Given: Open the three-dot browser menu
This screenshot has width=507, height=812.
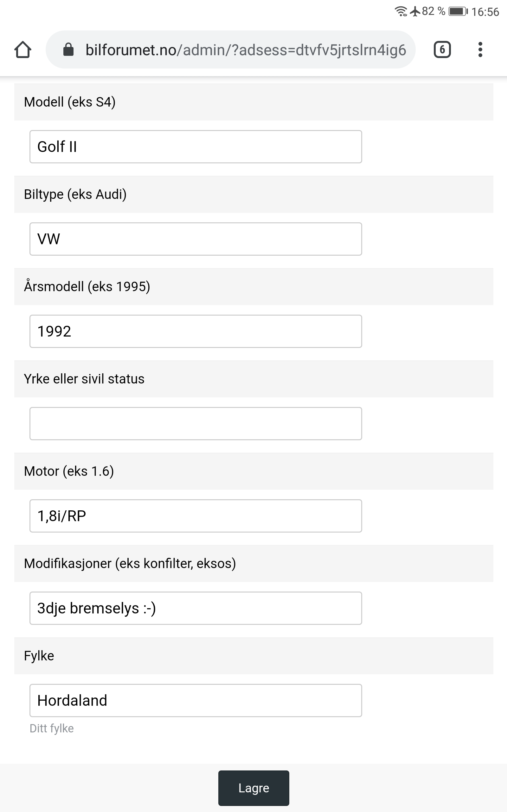Looking at the screenshot, I should point(480,50).
